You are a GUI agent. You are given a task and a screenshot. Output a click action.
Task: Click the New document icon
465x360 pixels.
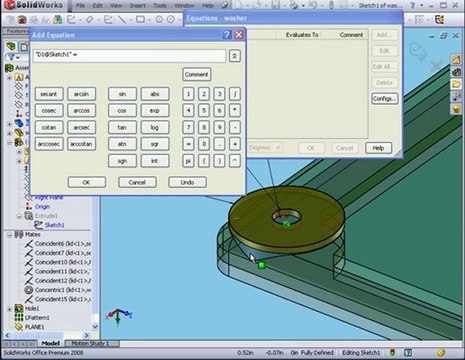(238, 5)
